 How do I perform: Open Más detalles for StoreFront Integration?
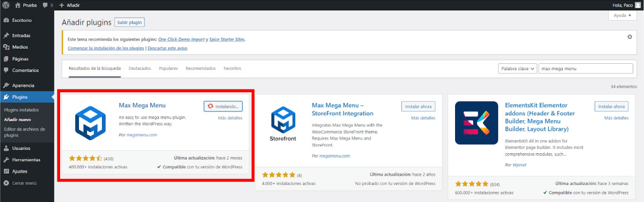pyautogui.click(x=423, y=118)
